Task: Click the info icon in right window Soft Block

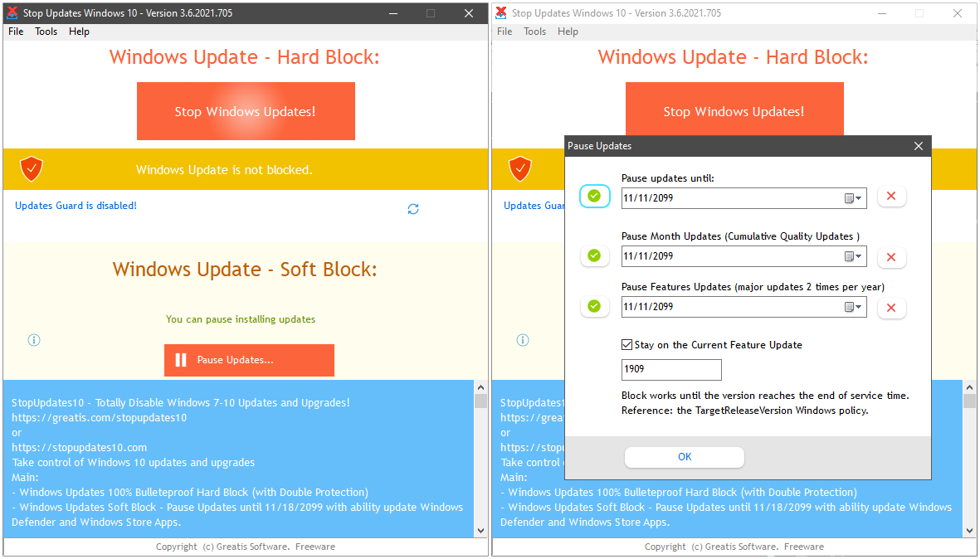Action: coord(523,340)
